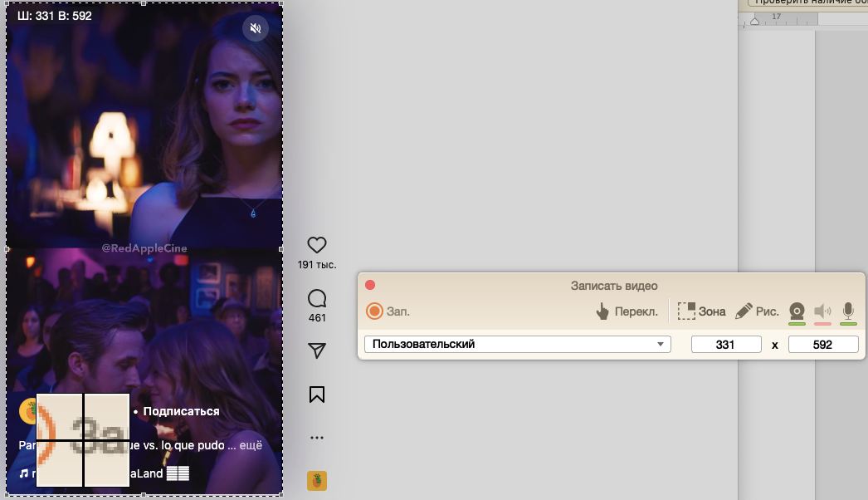
Task: Expand the caption with ещё
Action: (x=251, y=445)
